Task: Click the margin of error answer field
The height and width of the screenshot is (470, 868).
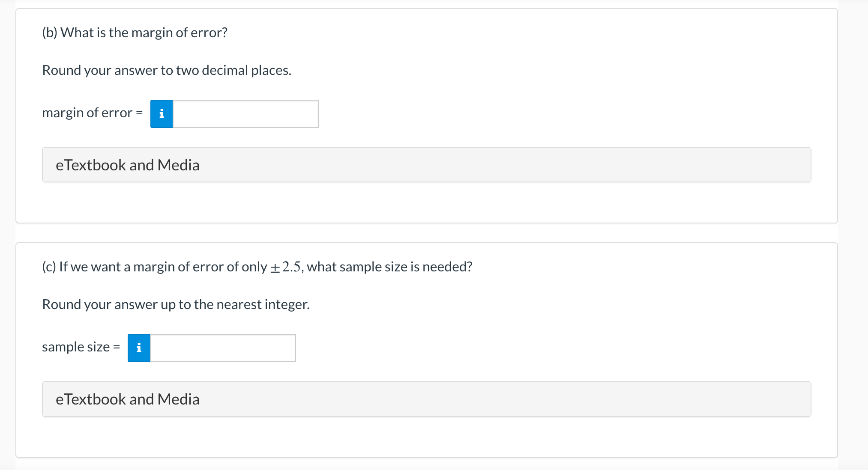Action: coord(245,114)
